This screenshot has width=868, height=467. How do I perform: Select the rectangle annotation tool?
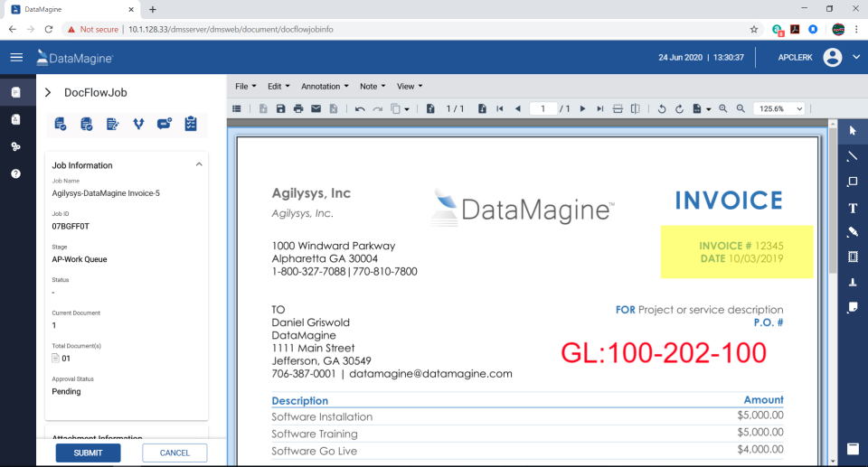point(853,182)
